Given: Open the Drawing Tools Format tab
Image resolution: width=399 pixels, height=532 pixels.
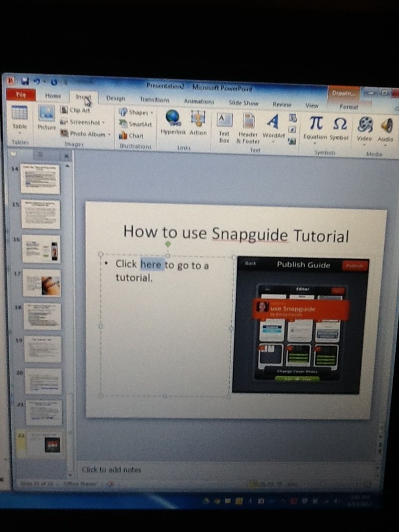Looking at the screenshot, I should (349, 107).
